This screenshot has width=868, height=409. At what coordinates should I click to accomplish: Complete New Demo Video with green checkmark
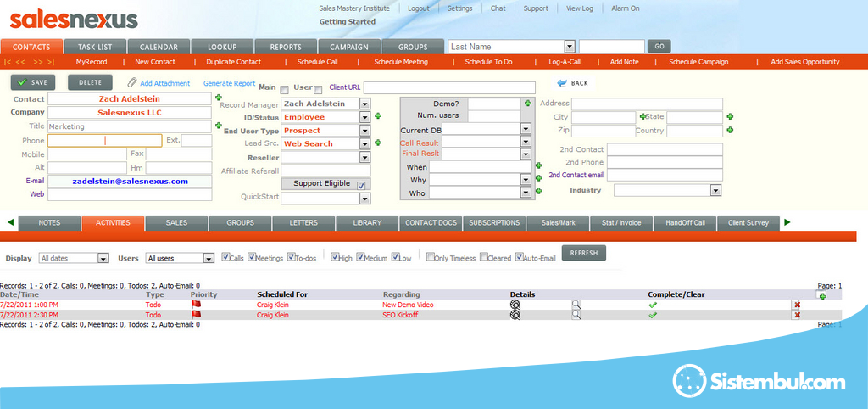653,305
